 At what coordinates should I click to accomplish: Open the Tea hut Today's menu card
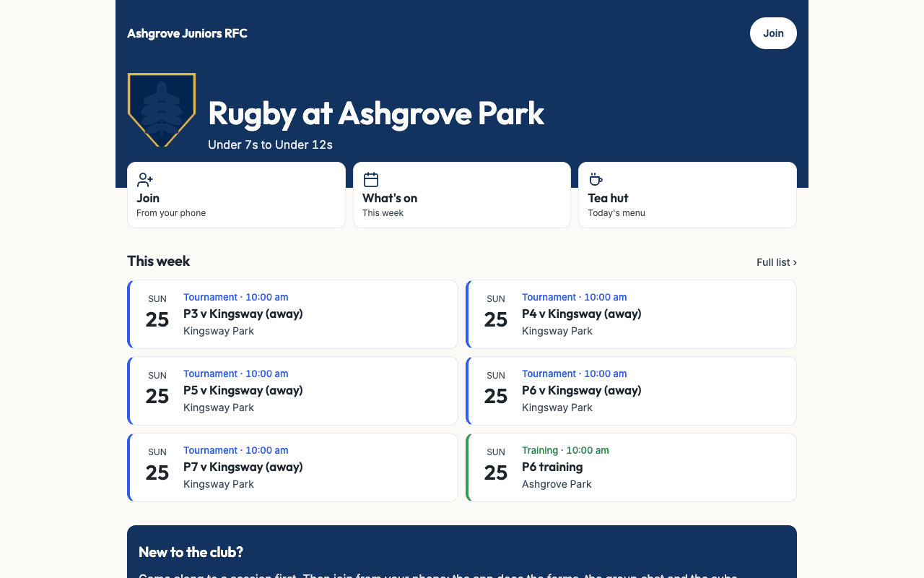pos(687,195)
